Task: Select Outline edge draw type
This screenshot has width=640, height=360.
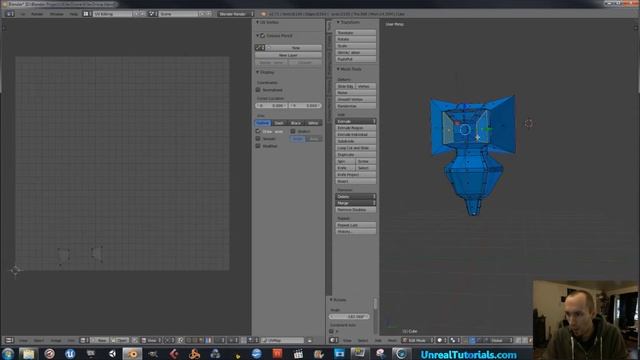Action: (x=262, y=123)
